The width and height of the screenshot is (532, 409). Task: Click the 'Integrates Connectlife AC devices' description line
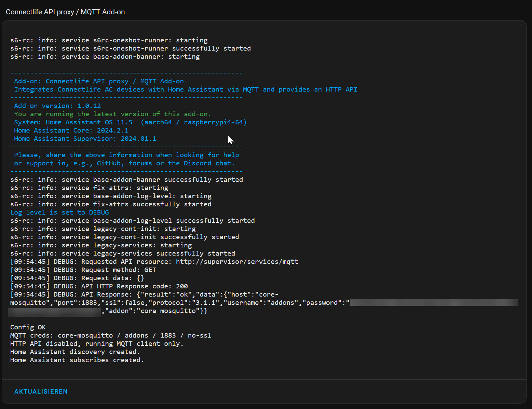(x=186, y=90)
